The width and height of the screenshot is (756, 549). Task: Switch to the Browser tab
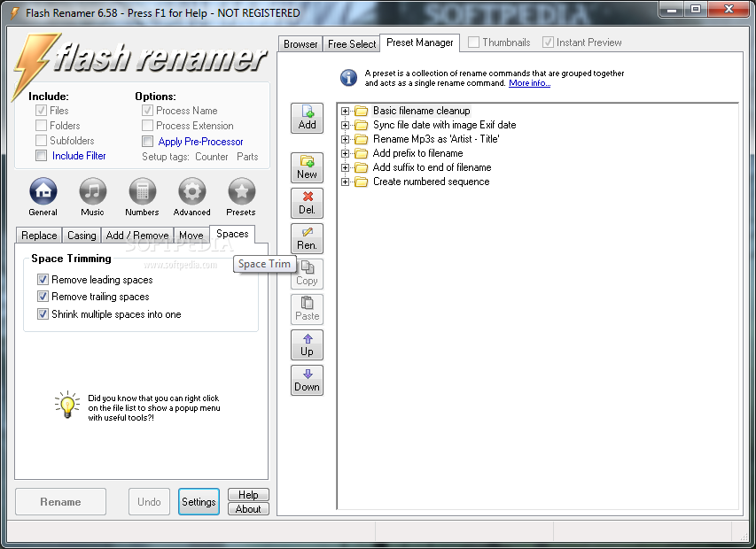click(x=300, y=43)
